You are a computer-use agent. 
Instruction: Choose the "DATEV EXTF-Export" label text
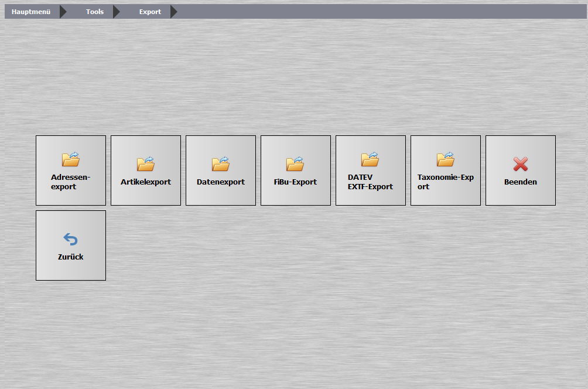tap(370, 182)
